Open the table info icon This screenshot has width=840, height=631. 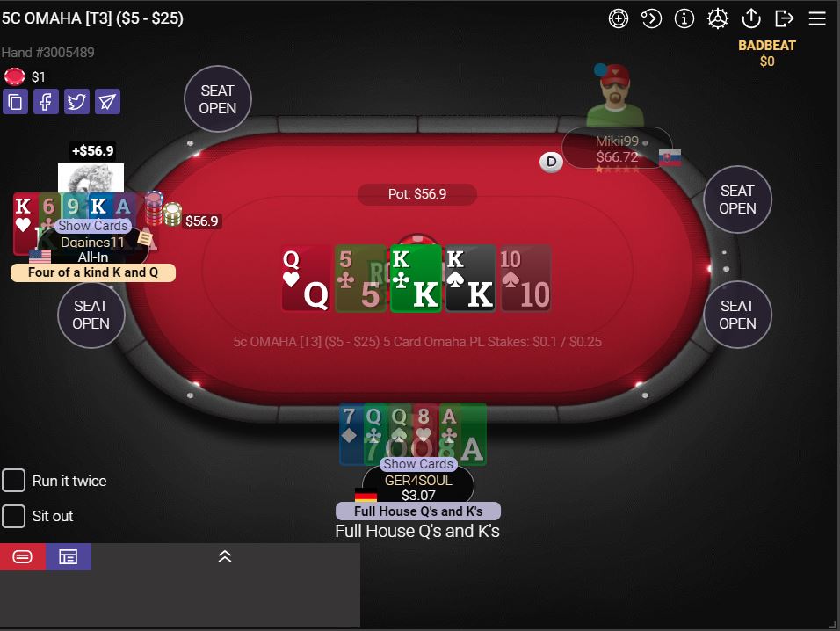684,18
